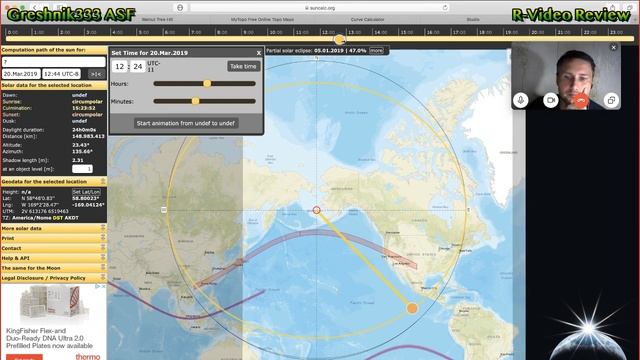Click the red location marker circle on the map
This screenshot has height=360, width=640.
point(316,210)
